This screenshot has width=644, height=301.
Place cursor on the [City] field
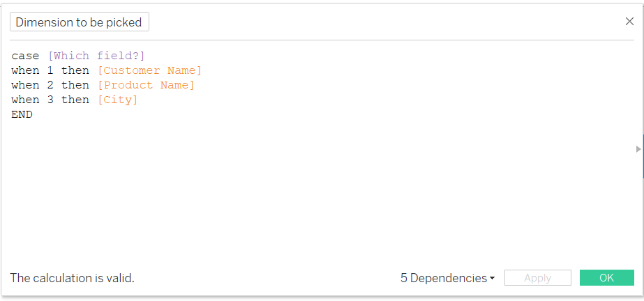pyautogui.click(x=117, y=100)
